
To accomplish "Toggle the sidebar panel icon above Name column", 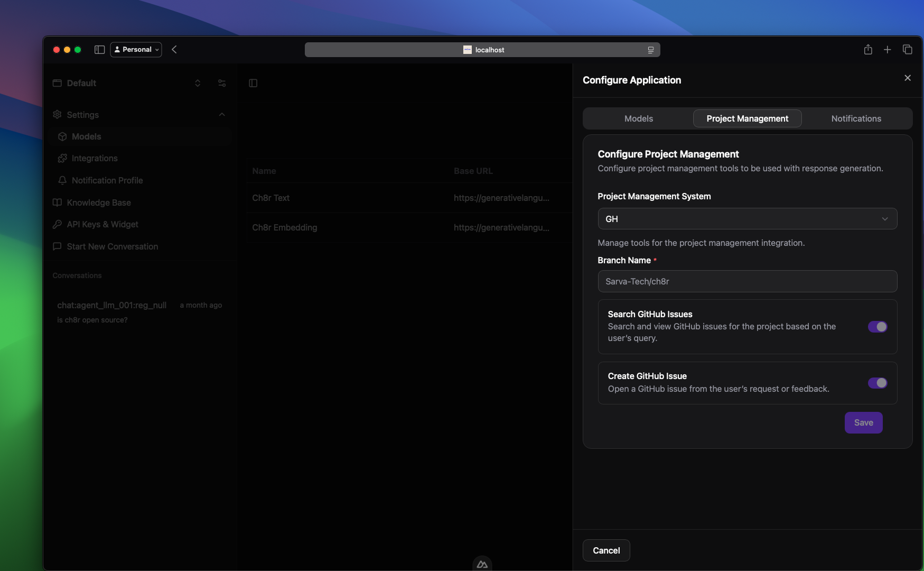I will [254, 83].
